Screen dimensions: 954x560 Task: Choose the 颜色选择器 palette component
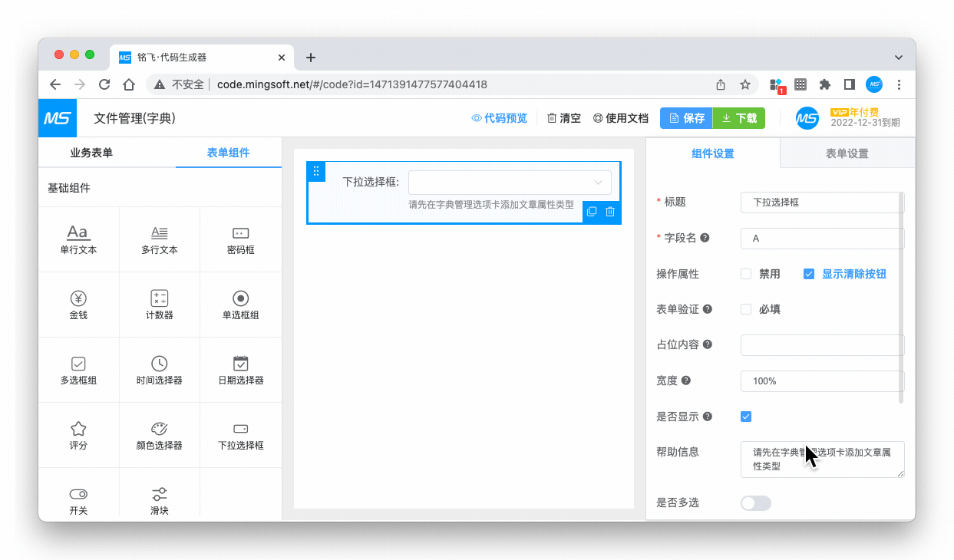(x=159, y=429)
